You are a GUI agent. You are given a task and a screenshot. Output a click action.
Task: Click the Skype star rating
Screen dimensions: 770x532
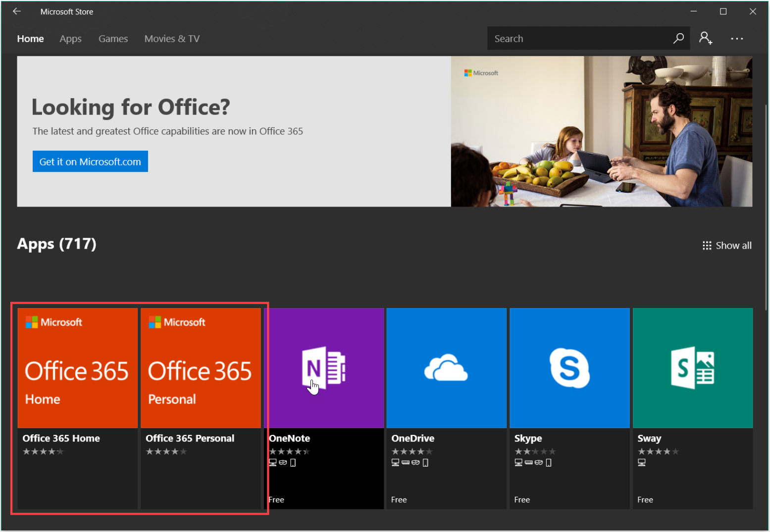(x=535, y=451)
